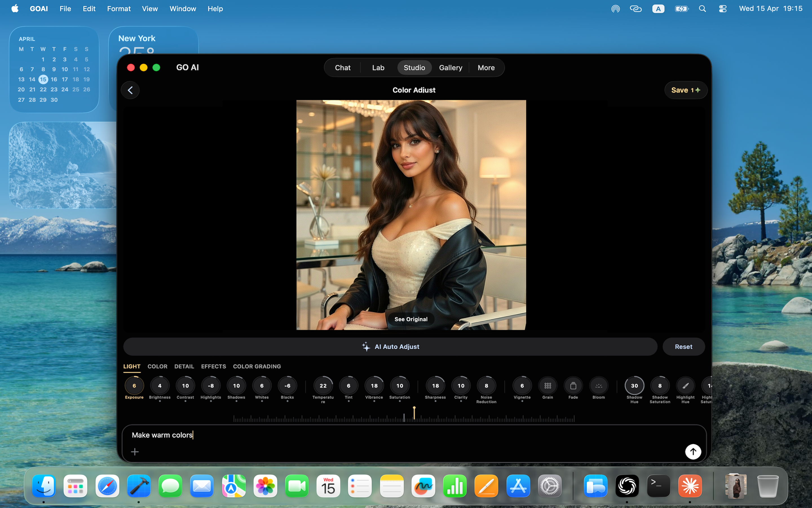Select the Vignette adjustment dial

pos(522,386)
